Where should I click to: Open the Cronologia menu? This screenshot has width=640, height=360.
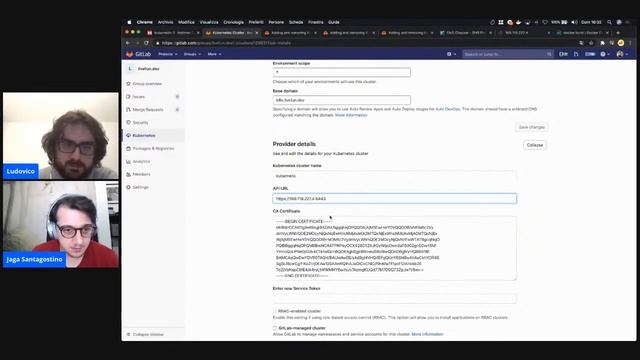click(233, 22)
